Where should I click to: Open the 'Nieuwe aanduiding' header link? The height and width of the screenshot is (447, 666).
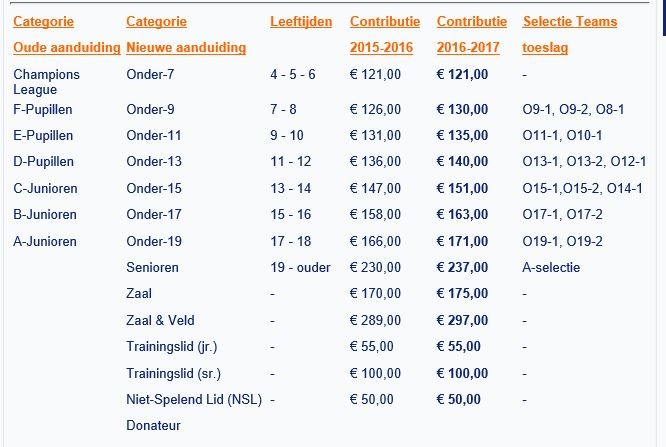tap(186, 48)
